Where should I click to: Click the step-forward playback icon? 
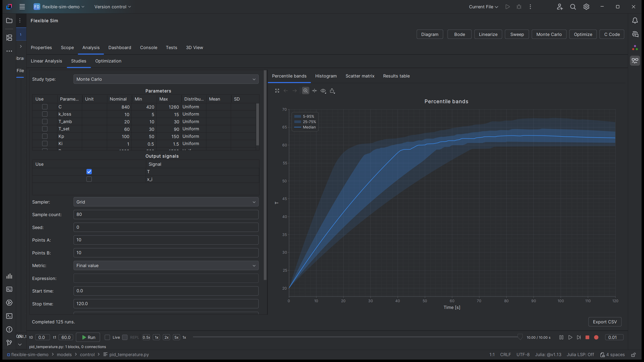[x=579, y=337]
